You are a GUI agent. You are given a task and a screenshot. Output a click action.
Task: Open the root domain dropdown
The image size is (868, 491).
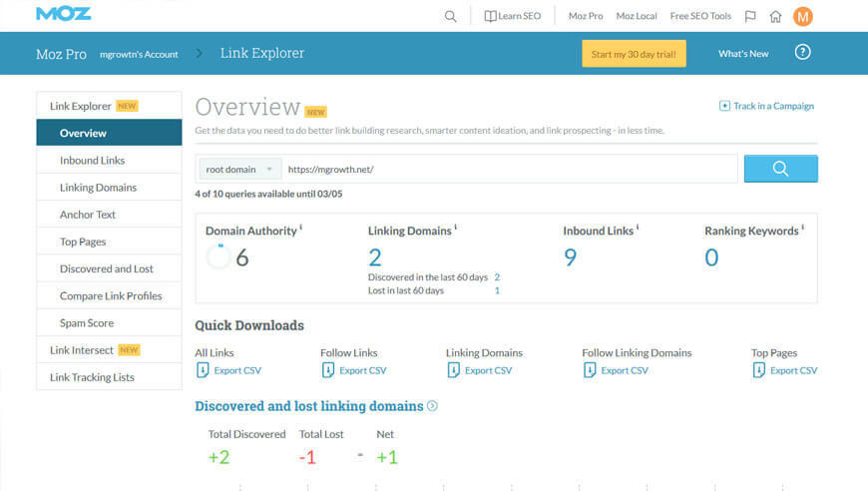pos(239,170)
